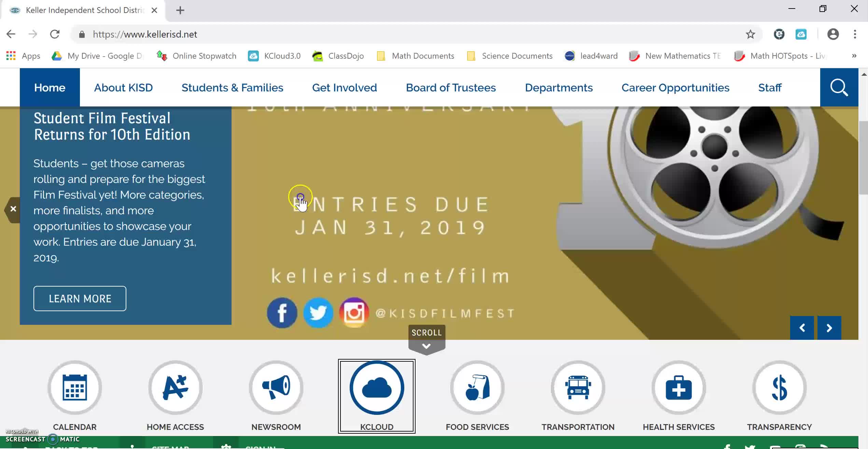This screenshot has height=449, width=868.
Task: Open the Home Access icon
Action: click(x=175, y=388)
